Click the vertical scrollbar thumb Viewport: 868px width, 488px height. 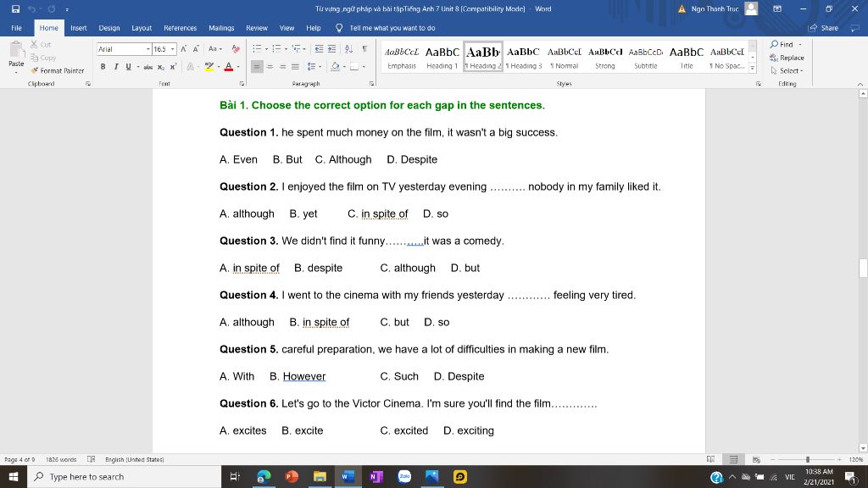863,268
